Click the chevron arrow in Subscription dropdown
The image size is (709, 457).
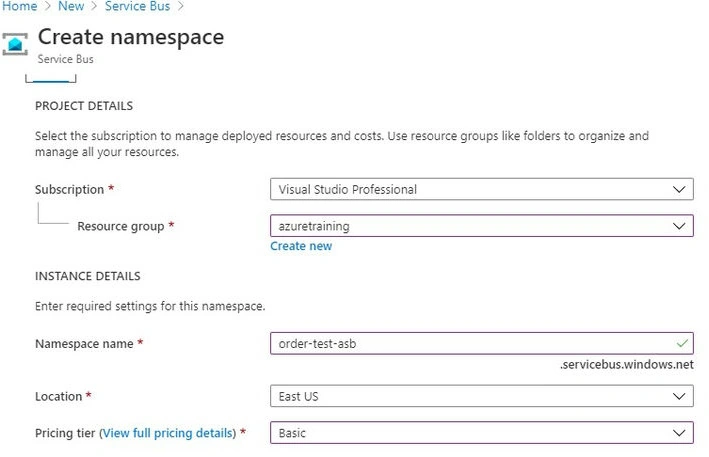point(679,189)
